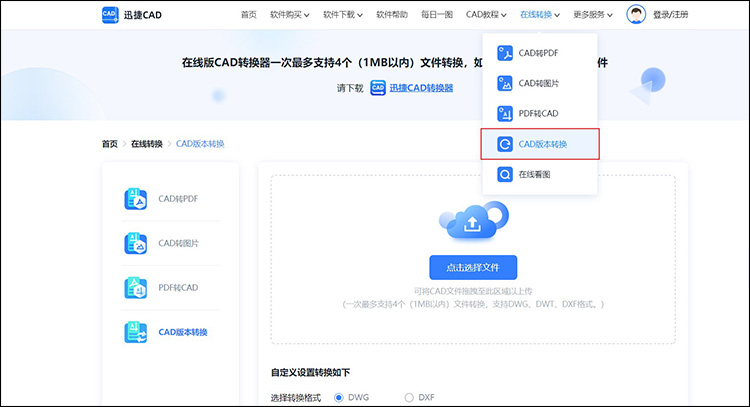Click 登录/注册 link

point(670,15)
